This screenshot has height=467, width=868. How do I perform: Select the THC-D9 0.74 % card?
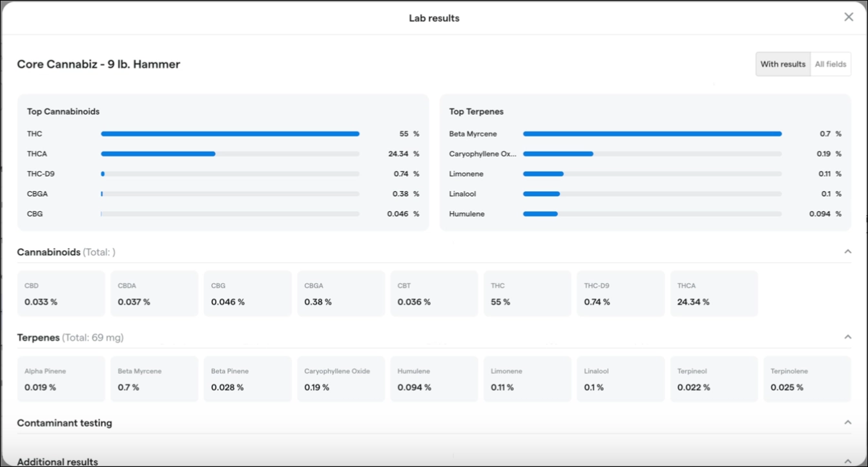(x=621, y=294)
